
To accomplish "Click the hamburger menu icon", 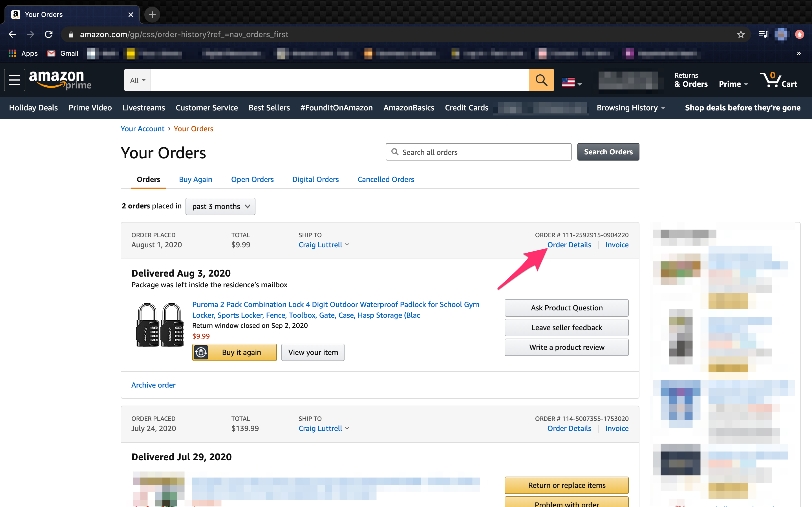I will [x=15, y=80].
